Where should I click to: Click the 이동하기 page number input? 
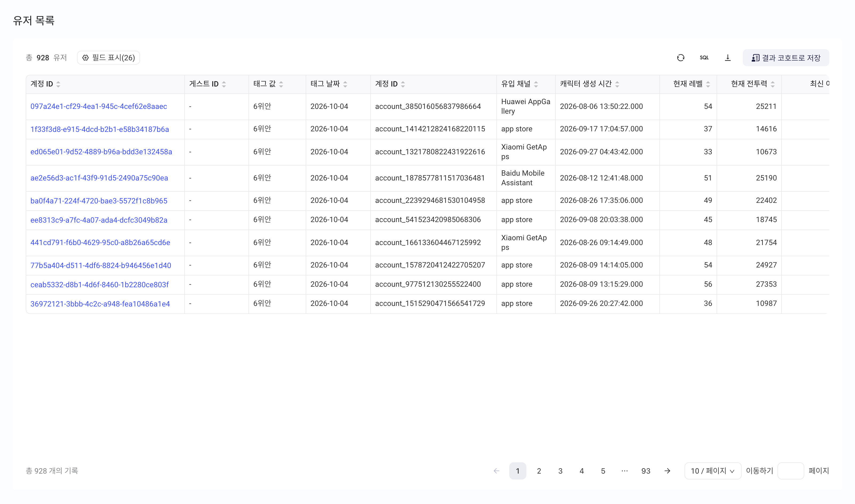[790, 471]
